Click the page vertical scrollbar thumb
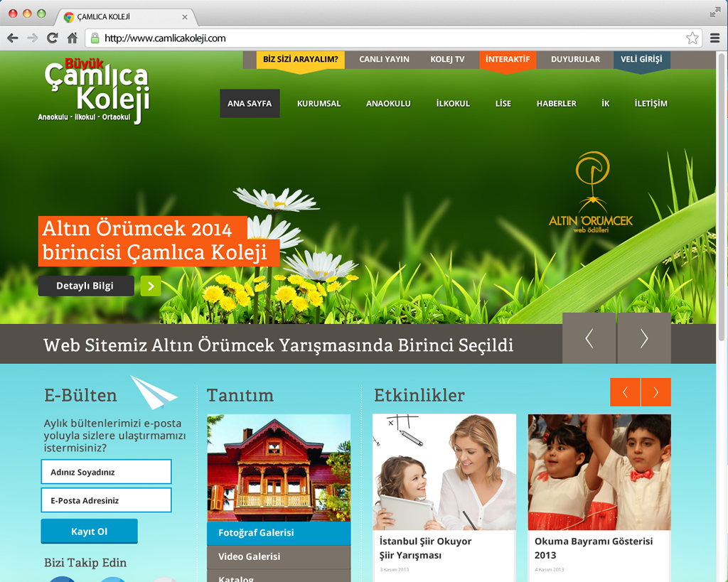The width and height of the screenshot is (728, 582). tap(722, 197)
